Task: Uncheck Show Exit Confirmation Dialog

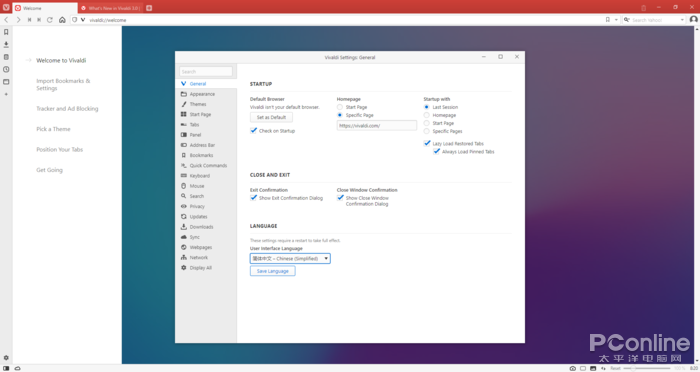Action: click(254, 197)
